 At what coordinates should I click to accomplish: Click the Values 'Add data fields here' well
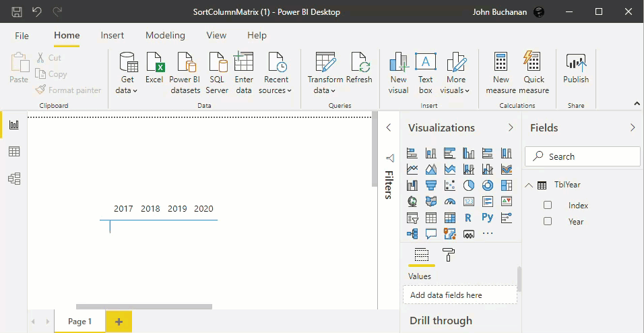tap(460, 295)
